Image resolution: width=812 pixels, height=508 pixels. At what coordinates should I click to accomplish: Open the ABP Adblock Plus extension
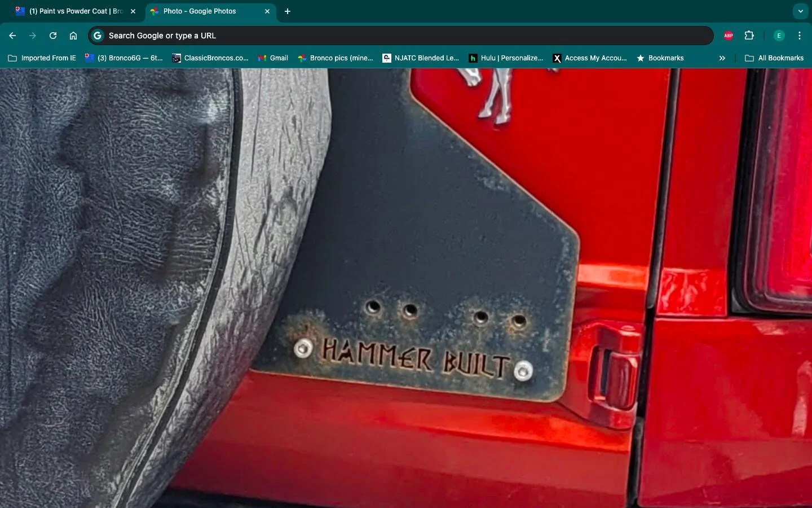pos(729,36)
